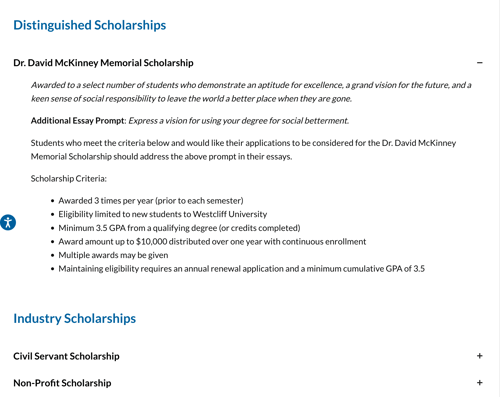Click the Industry Scholarships heading
This screenshot has height=397, width=500.
click(x=75, y=318)
